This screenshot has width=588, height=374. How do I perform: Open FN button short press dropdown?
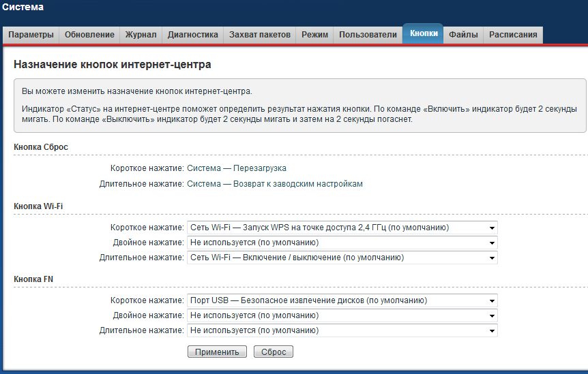click(x=342, y=300)
